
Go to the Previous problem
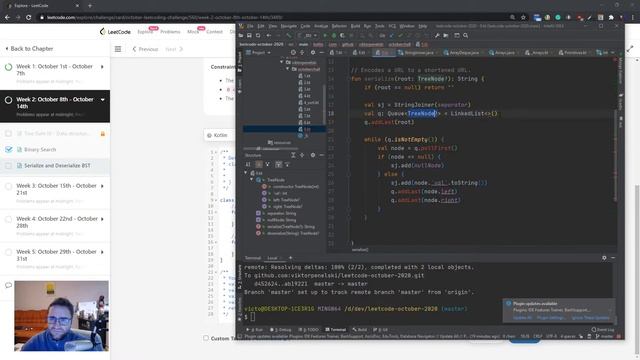pyautogui.click(x=145, y=49)
